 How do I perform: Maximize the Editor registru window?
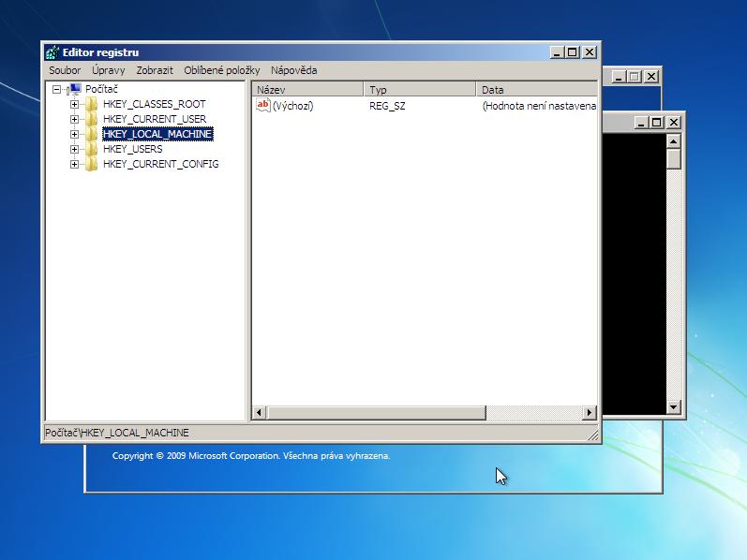[x=573, y=52]
